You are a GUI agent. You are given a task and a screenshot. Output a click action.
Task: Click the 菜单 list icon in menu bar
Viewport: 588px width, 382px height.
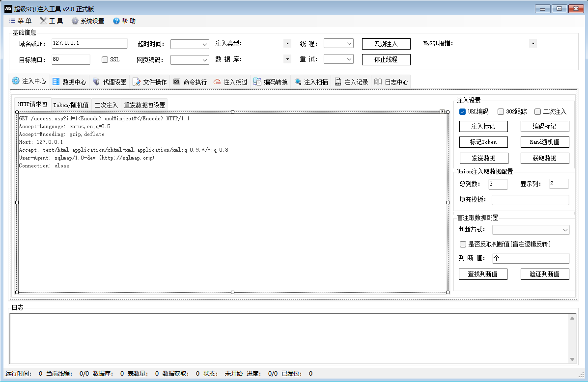pyautogui.click(x=12, y=21)
